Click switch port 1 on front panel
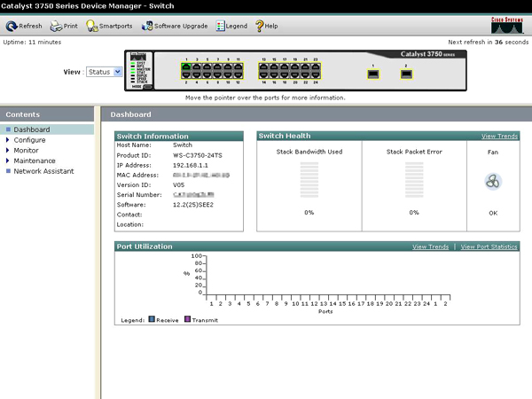The image size is (532, 399). click(x=186, y=66)
